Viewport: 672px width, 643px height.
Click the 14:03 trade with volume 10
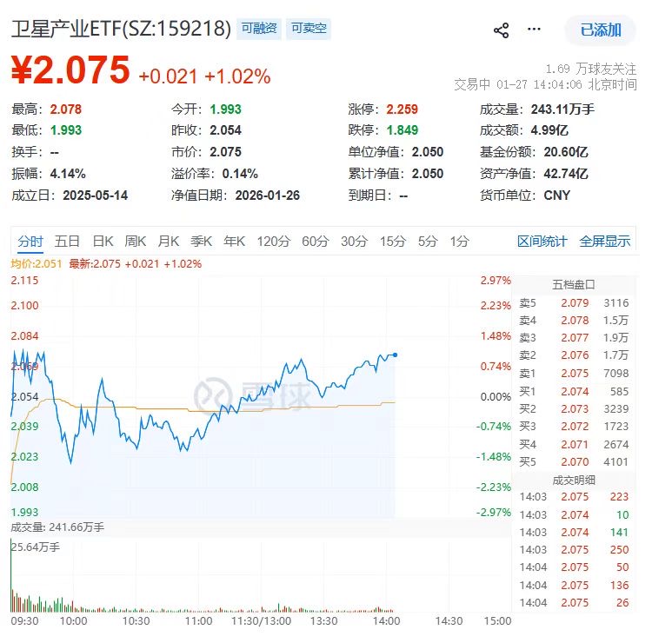574,515
